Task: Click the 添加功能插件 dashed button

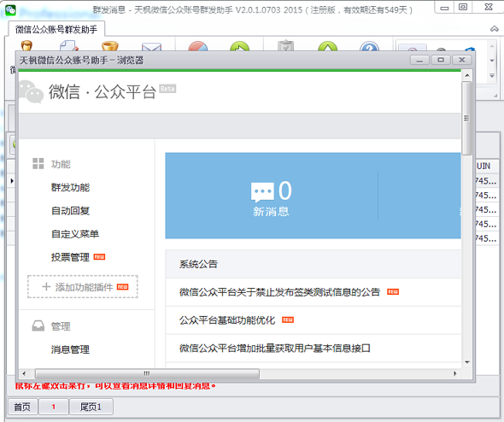Action: [83, 287]
